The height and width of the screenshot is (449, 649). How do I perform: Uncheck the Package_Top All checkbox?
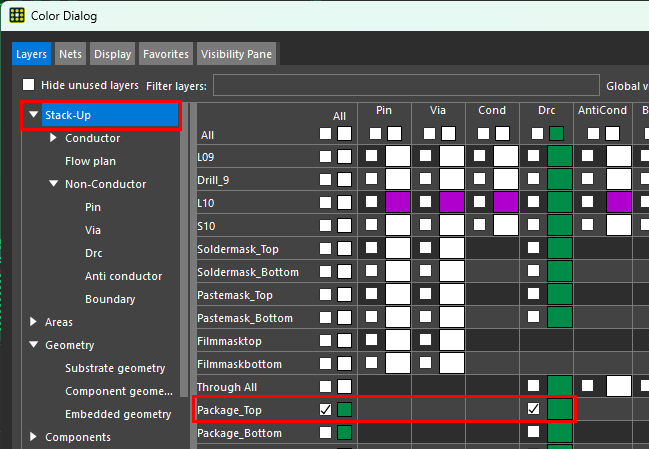tap(326, 410)
